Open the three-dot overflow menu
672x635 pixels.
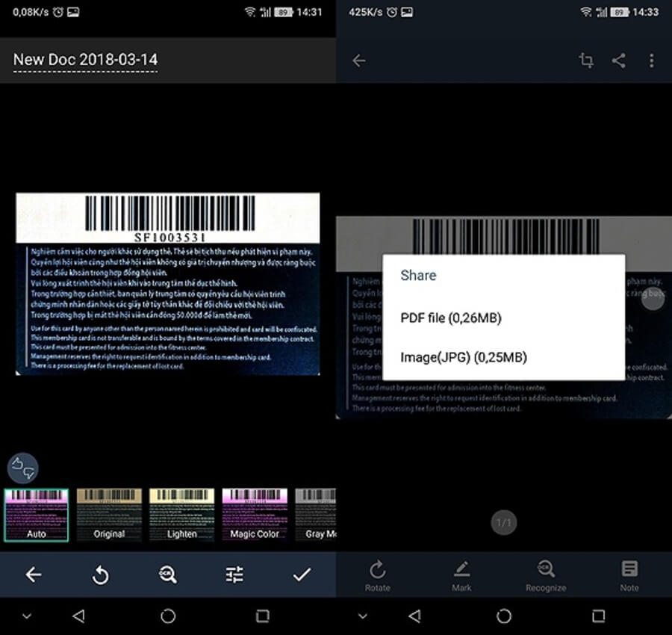pyautogui.click(x=652, y=61)
